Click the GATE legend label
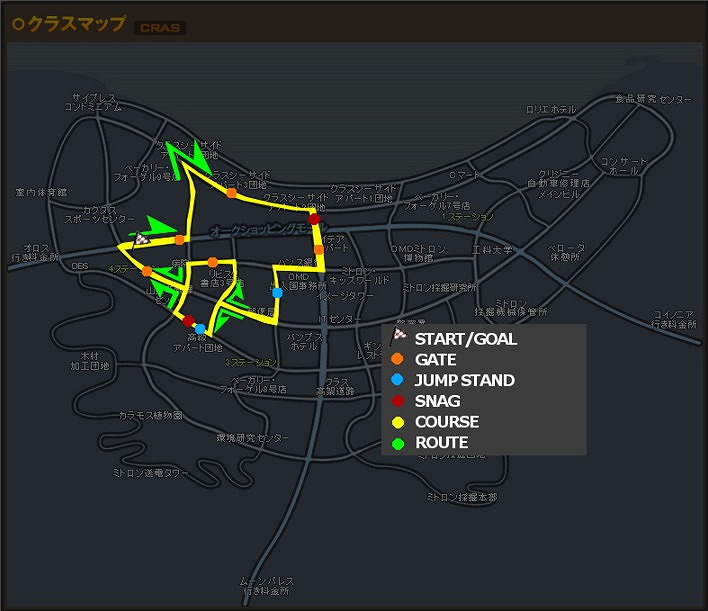This screenshot has height=611, width=708. (435, 360)
